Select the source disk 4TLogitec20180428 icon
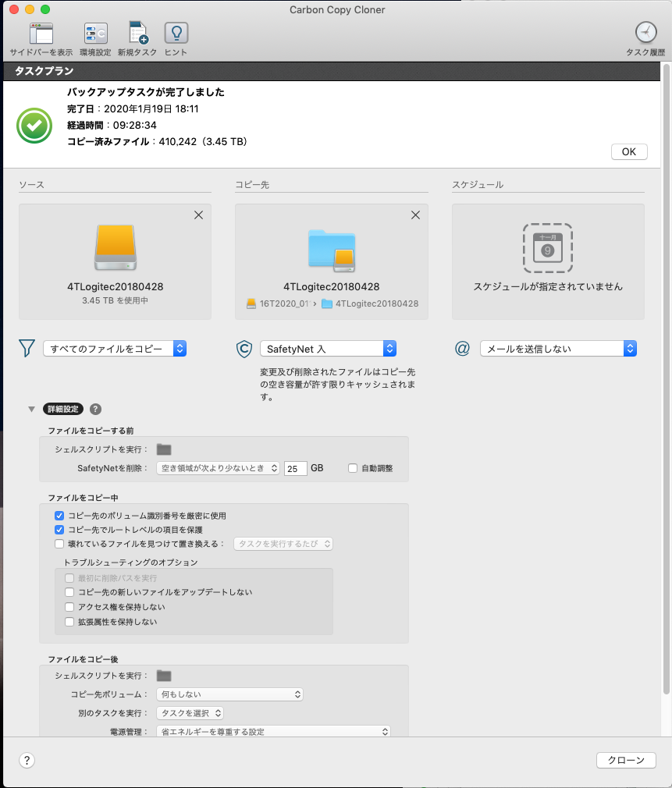The image size is (672, 788). pyautogui.click(x=116, y=248)
